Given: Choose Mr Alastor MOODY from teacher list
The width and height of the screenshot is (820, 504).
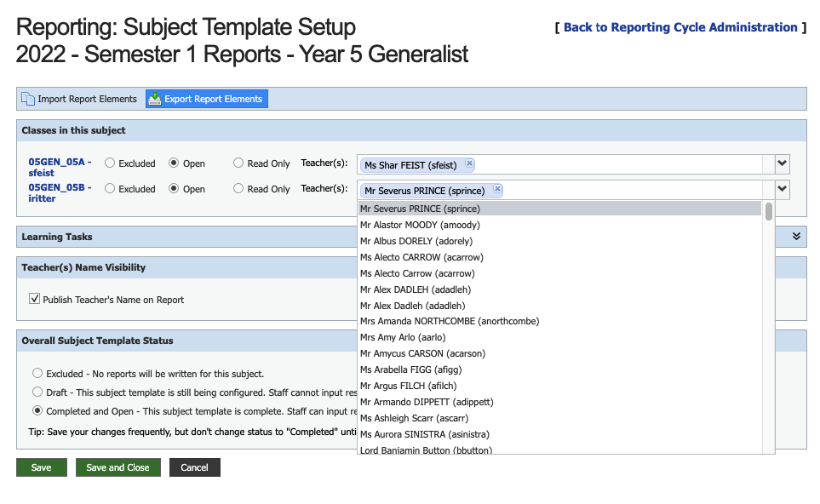Looking at the screenshot, I should coord(420,225).
